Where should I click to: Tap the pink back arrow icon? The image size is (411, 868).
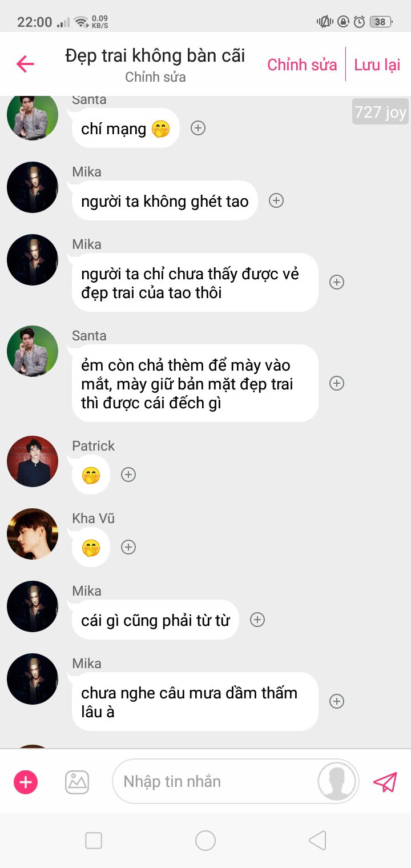pyautogui.click(x=25, y=64)
